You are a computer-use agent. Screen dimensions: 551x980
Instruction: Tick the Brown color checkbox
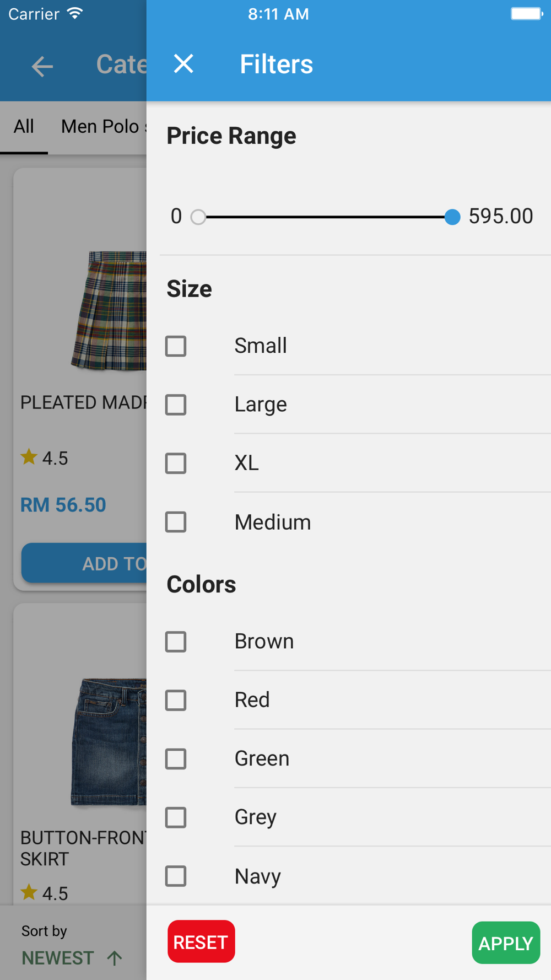click(176, 642)
